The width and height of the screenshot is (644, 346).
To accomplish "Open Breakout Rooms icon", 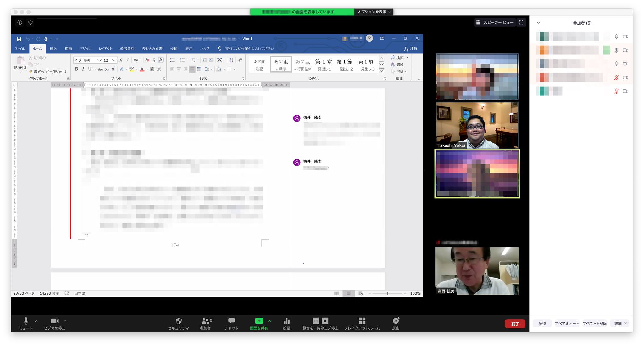I will click(362, 321).
